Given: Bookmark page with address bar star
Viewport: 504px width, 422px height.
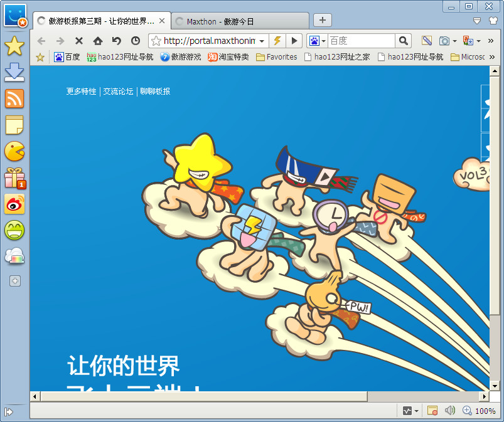Looking at the screenshot, I should pyautogui.click(x=156, y=41).
